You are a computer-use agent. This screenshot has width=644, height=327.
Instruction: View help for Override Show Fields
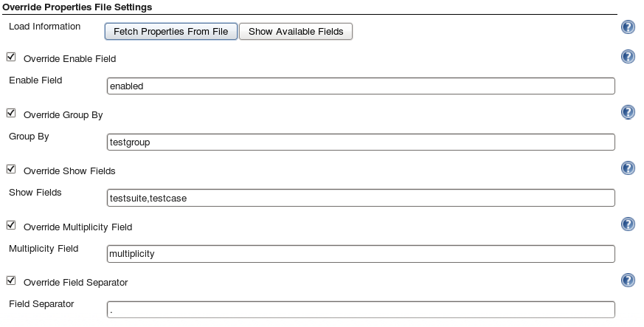point(628,168)
